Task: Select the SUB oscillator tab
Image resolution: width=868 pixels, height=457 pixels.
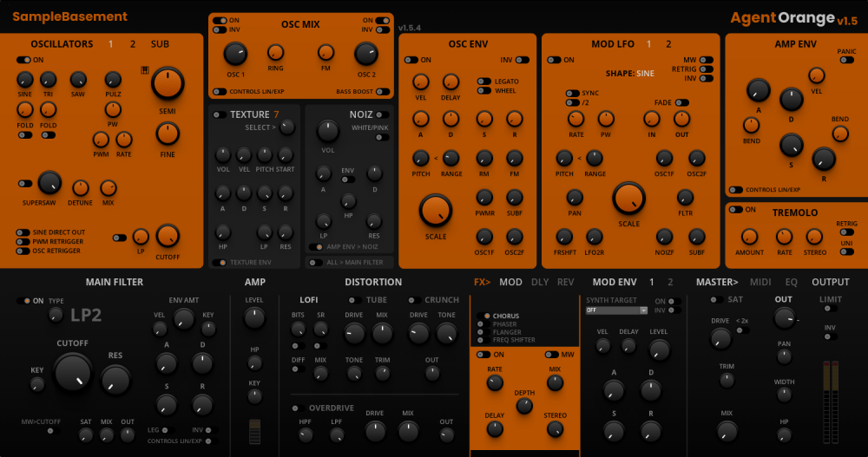Action: 160,43
